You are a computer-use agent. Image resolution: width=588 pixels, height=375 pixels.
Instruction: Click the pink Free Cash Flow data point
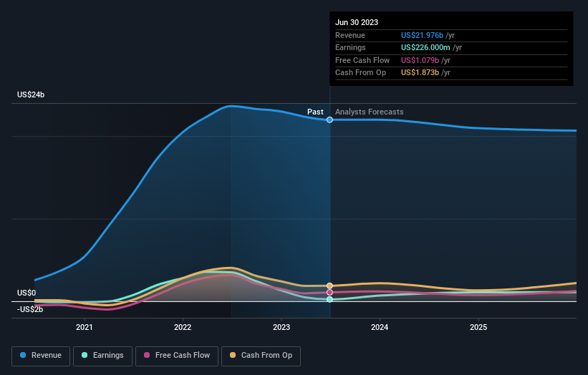click(x=329, y=292)
